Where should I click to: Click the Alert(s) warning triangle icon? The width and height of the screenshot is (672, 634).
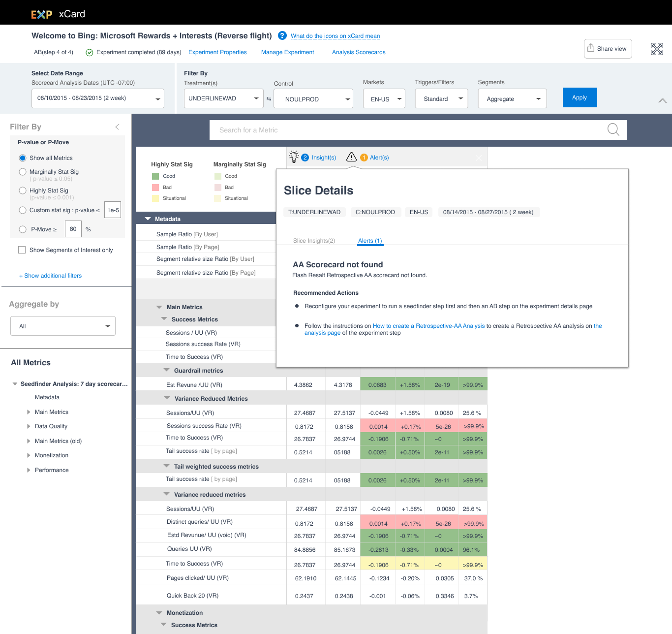pos(351,157)
